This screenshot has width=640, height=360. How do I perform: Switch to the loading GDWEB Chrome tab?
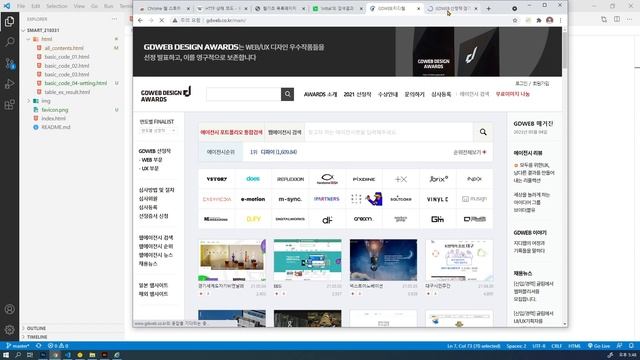pyautogui.click(x=452, y=9)
